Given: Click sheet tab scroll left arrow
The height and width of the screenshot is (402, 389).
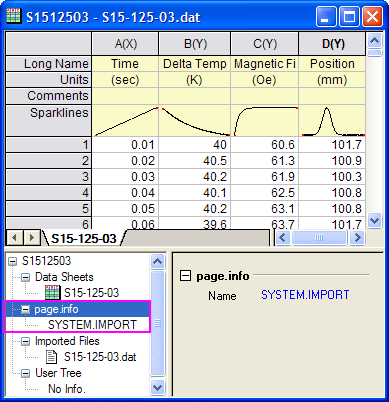Looking at the screenshot, I should coord(14,238).
